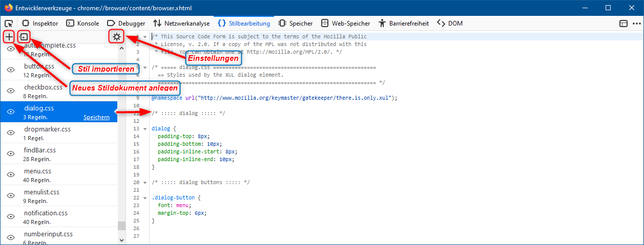This screenshot has width=644, height=245.
Task: Switch to the Barrierefreiheit panel
Action: click(x=405, y=23)
